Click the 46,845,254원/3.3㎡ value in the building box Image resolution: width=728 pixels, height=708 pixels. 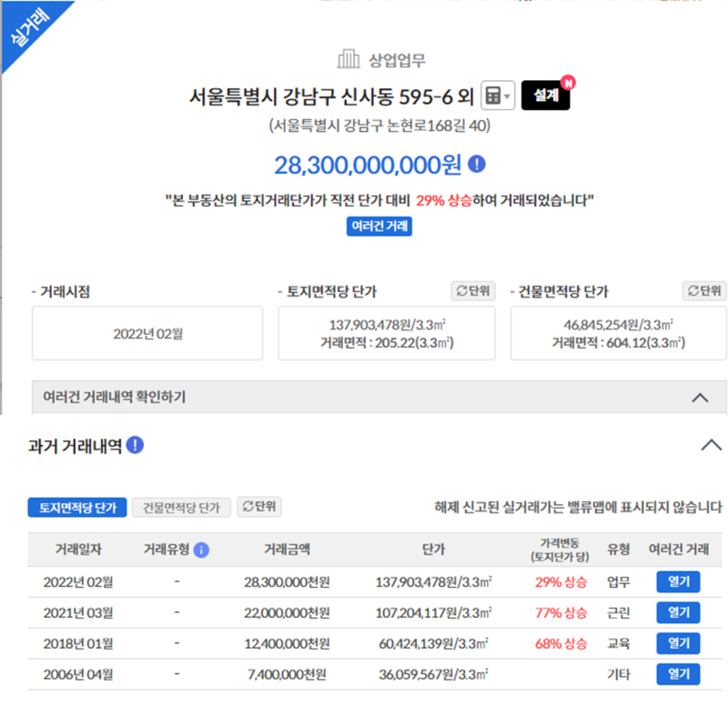coord(619,325)
